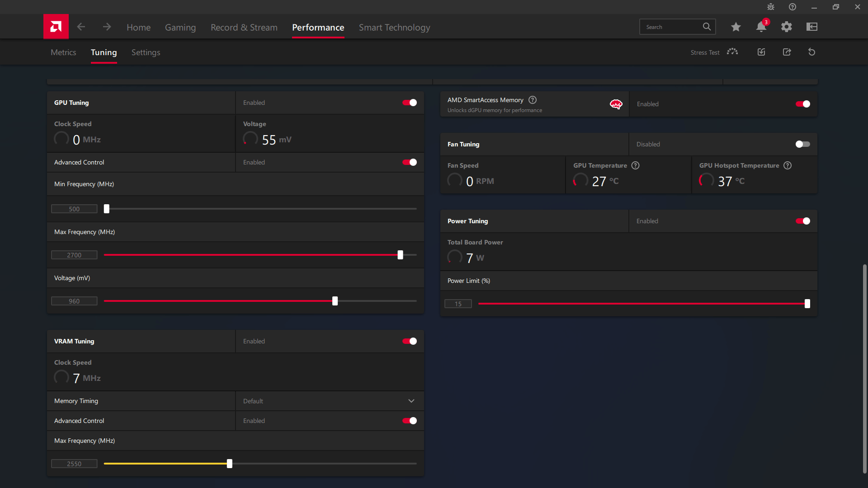The width and height of the screenshot is (868, 488).
Task: Click GPU Max Frequency slider handle
Action: pyautogui.click(x=400, y=255)
